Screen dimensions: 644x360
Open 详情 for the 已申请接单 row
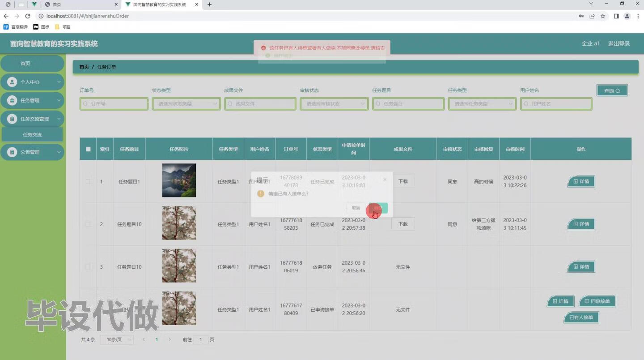[x=560, y=301]
